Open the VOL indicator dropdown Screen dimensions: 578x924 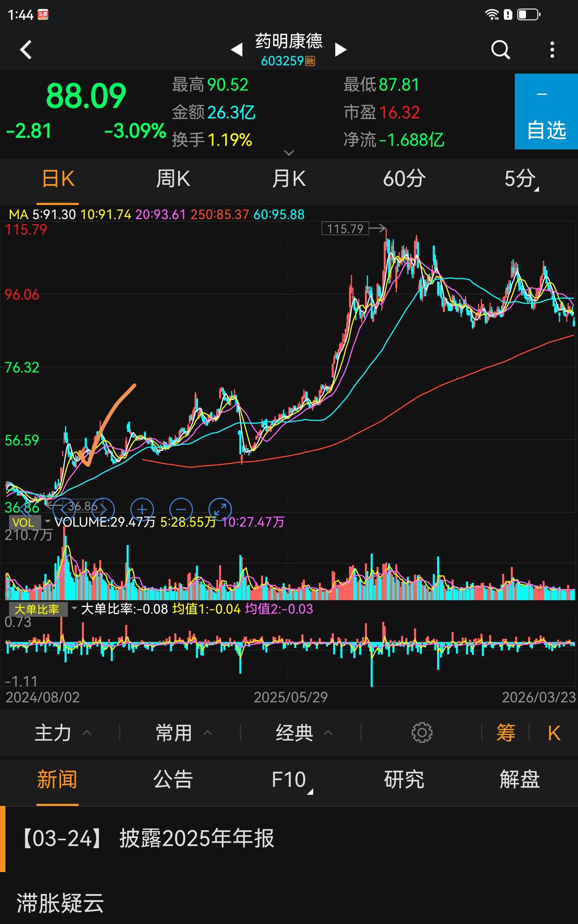(29, 522)
